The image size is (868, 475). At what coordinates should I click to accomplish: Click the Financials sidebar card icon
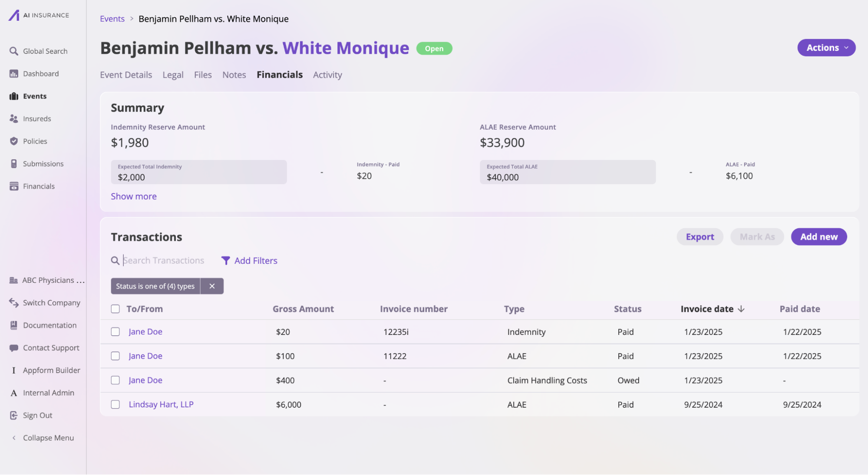click(14, 187)
